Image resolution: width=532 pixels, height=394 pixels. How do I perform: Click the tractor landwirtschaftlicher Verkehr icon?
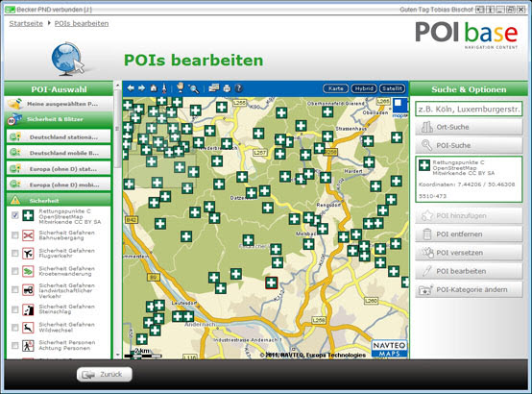pos(28,289)
